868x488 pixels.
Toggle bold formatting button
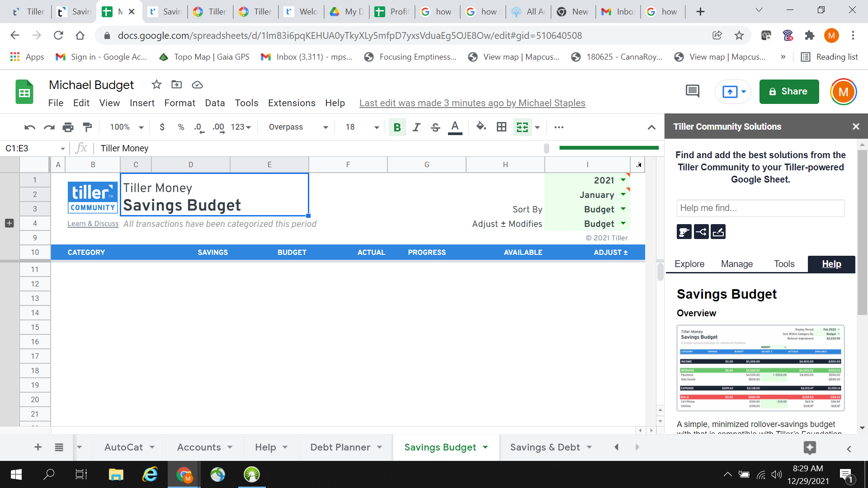click(x=397, y=127)
